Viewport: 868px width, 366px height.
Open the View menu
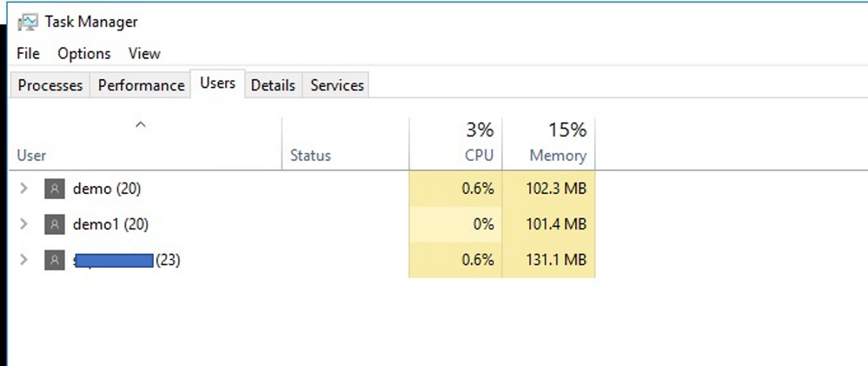coord(144,54)
